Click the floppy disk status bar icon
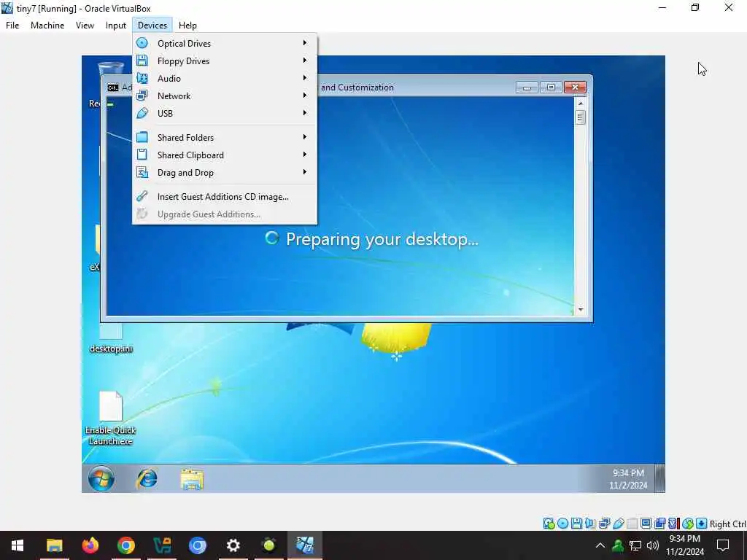Screen dimensions: 747x560 pyautogui.click(x=576, y=524)
